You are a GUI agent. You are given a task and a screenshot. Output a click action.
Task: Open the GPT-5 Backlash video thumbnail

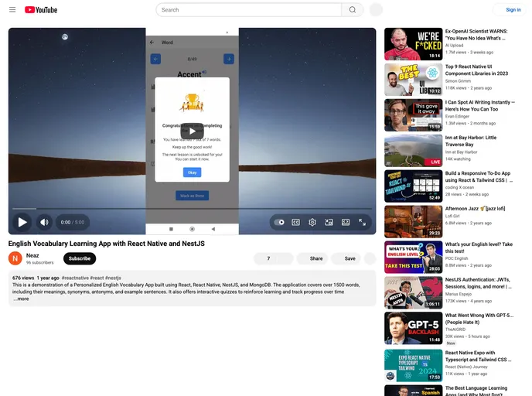coord(413,328)
